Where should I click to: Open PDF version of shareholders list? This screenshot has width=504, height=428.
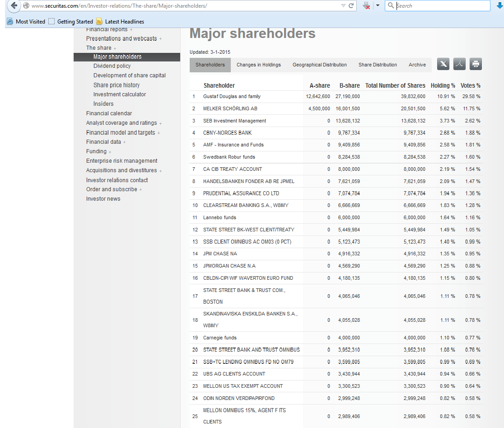point(459,64)
